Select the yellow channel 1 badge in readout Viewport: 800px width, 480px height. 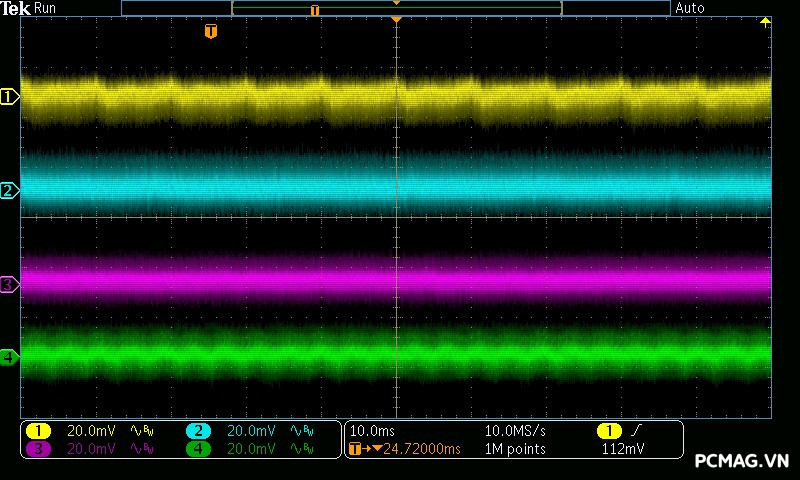coord(38,431)
